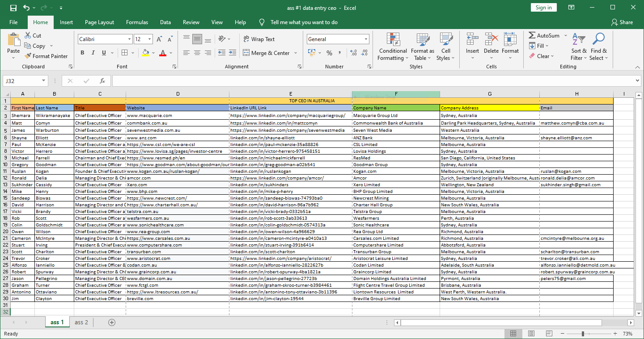
Task: Click Wrap Text button
Action: pyautogui.click(x=259, y=39)
